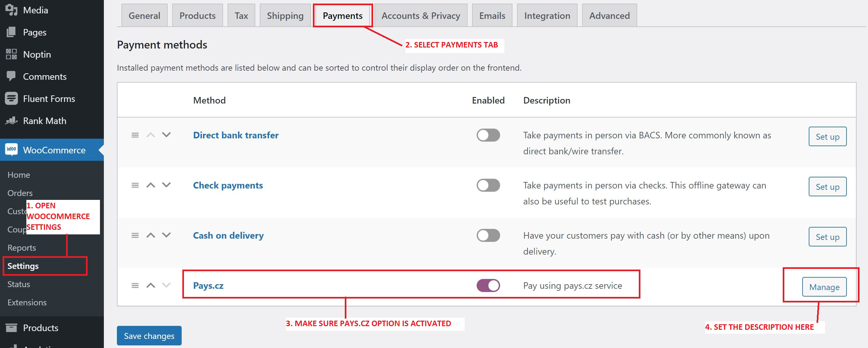The width and height of the screenshot is (868, 348).
Task: Grab the drag handle for Direct bank transfer
Action: click(x=135, y=135)
